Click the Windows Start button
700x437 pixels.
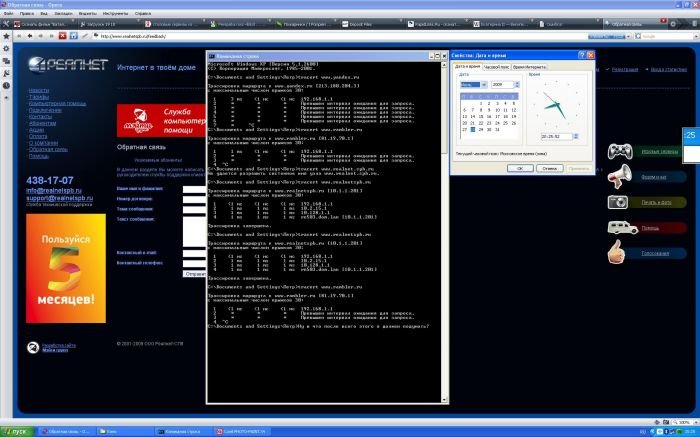click(x=18, y=430)
